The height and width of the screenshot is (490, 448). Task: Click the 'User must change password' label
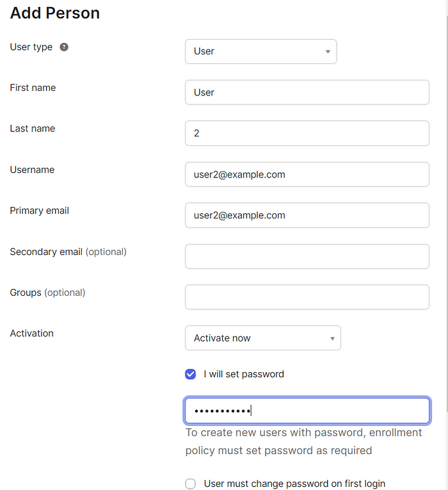(294, 484)
